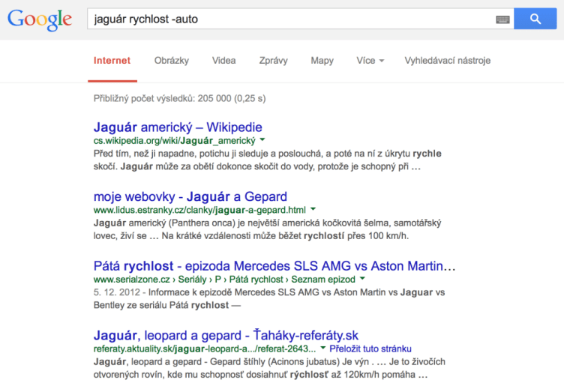Switch to the Obrázky tab
The height and width of the screenshot is (392, 564).
172,61
